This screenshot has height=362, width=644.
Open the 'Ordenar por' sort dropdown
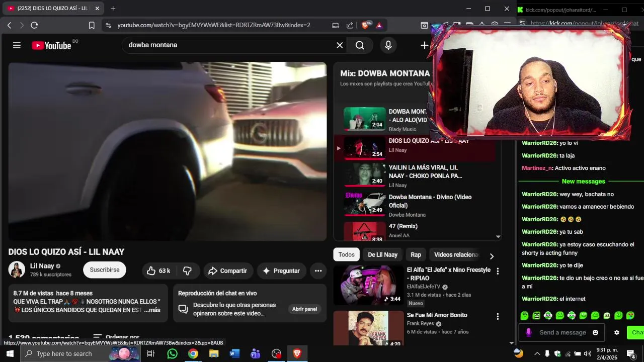click(116, 337)
